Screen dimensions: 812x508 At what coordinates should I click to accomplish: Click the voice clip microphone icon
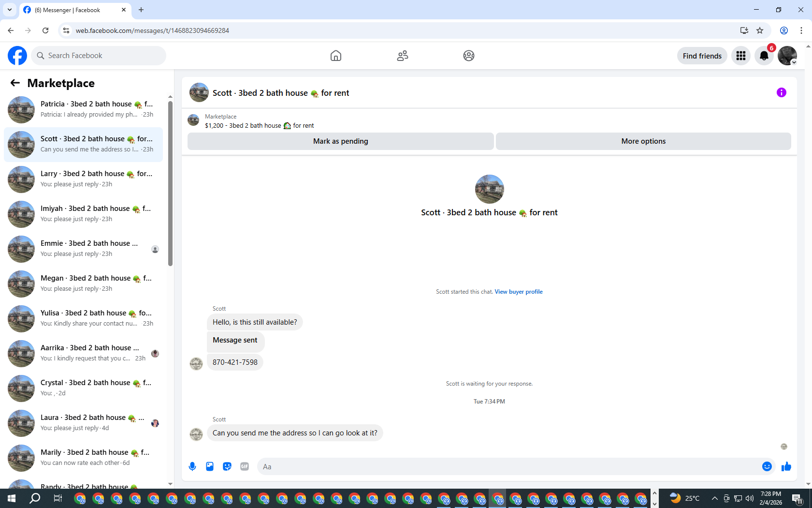coord(192,466)
